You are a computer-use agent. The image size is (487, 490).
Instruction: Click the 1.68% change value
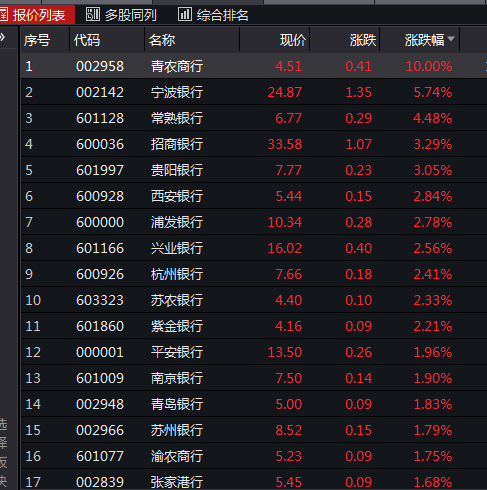[x=433, y=482]
